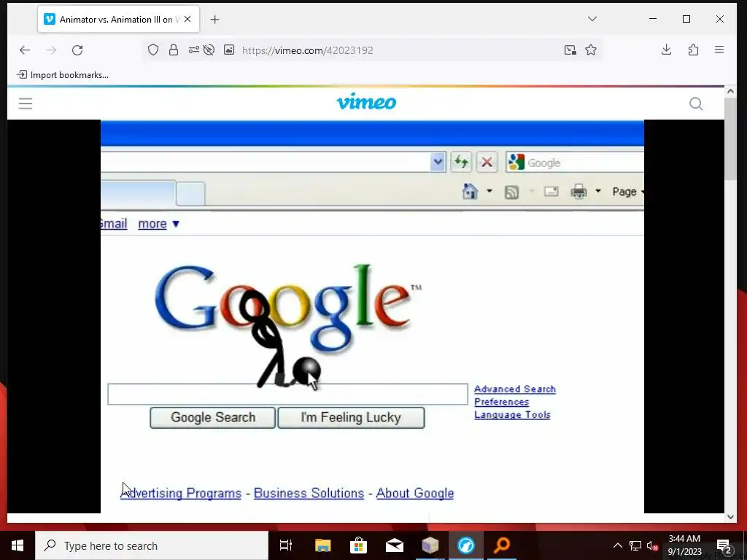The width and height of the screenshot is (747, 560).
Task: Go back with the browser back arrow
Action: pyautogui.click(x=25, y=50)
